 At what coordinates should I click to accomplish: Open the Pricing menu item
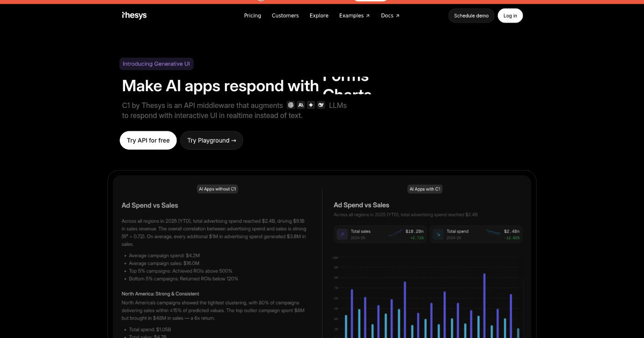[x=252, y=16]
